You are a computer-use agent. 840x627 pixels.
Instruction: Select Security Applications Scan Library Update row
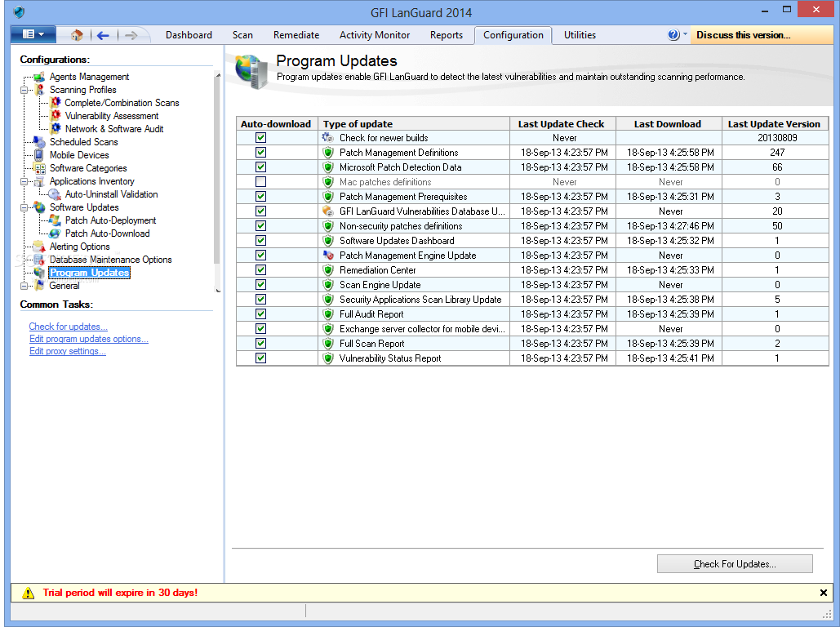[532, 300]
